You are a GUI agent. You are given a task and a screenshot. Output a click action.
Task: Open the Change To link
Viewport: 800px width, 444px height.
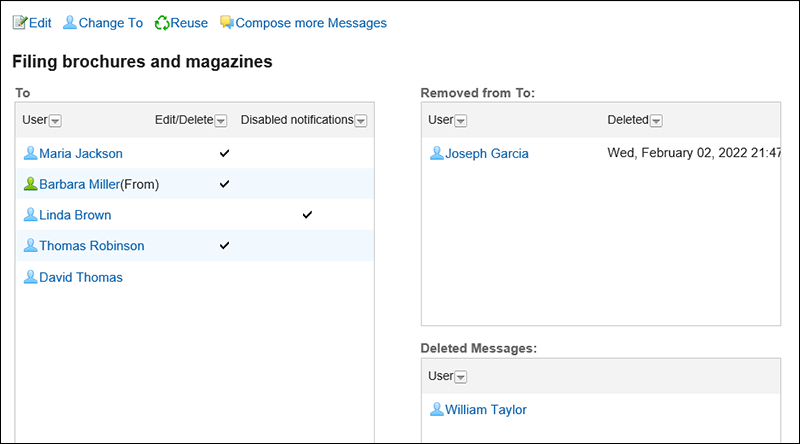(111, 23)
